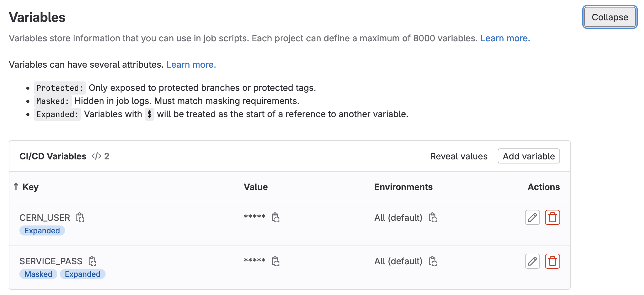Collapse the Variables section
Image resolution: width=644 pixels, height=295 pixels.
610,17
